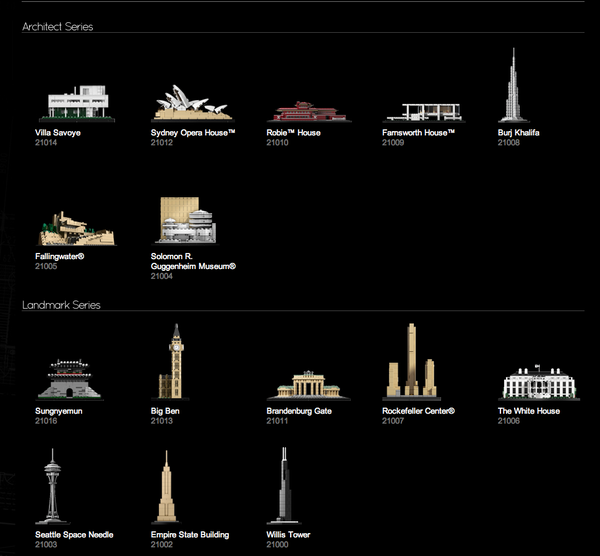The image size is (600, 556).
Task: Click set number 21007
Action: click(x=393, y=421)
